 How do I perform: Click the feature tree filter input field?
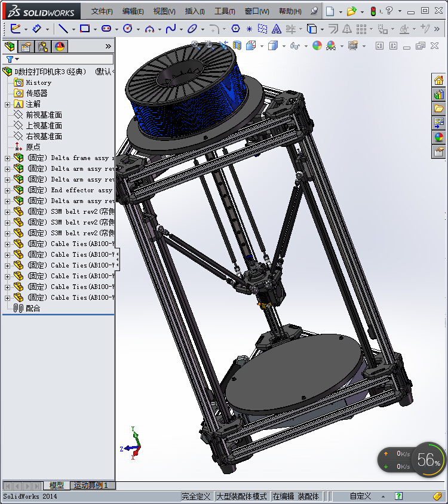58,59
